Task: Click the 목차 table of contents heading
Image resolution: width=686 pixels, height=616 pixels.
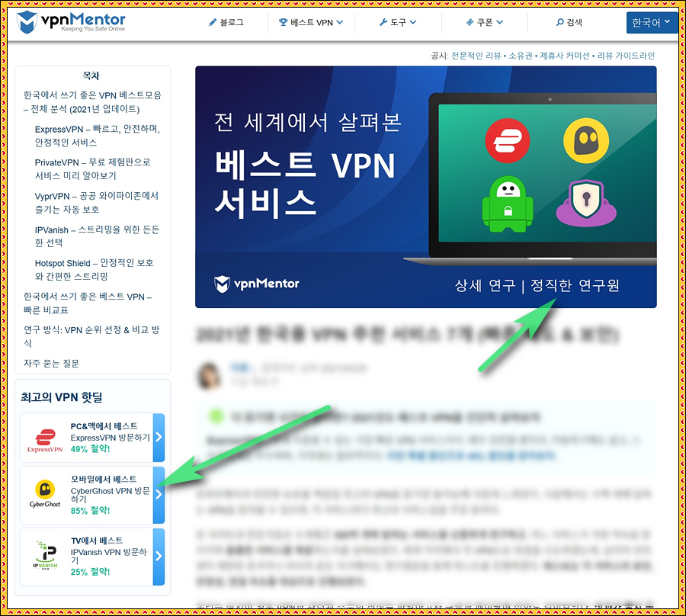Action: [91, 75]
